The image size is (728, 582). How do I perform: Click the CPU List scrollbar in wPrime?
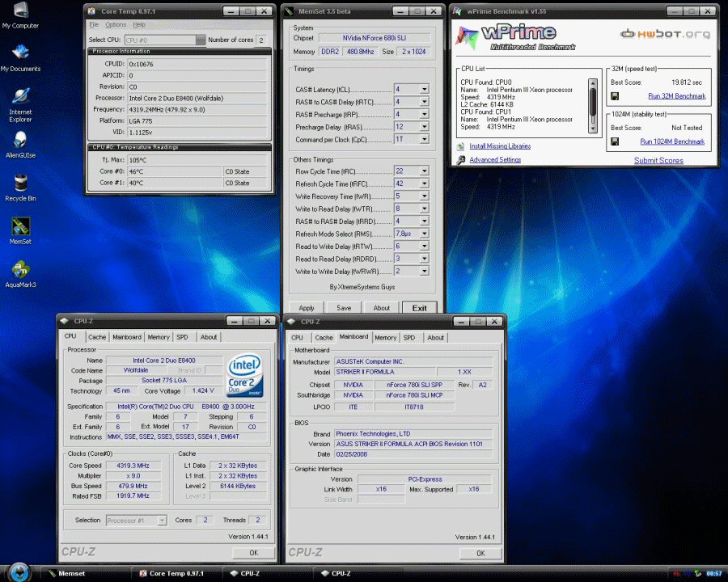click(x=593, y=106)
